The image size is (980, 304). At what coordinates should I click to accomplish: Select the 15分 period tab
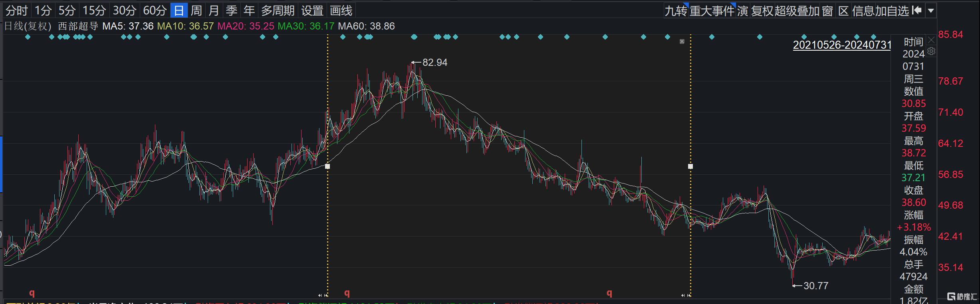[94, 11]
